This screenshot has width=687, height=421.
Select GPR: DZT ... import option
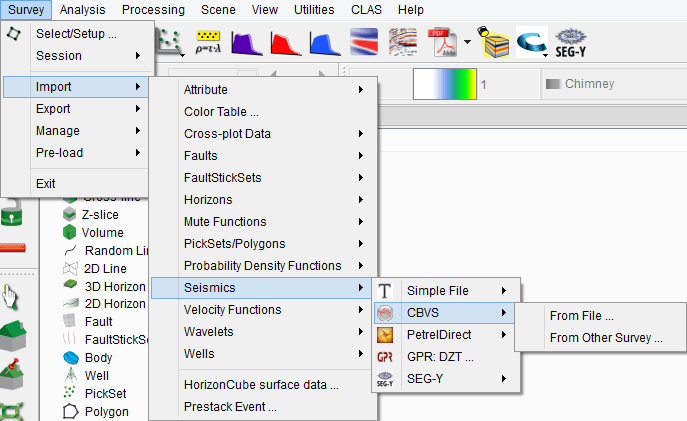point(439,356)
